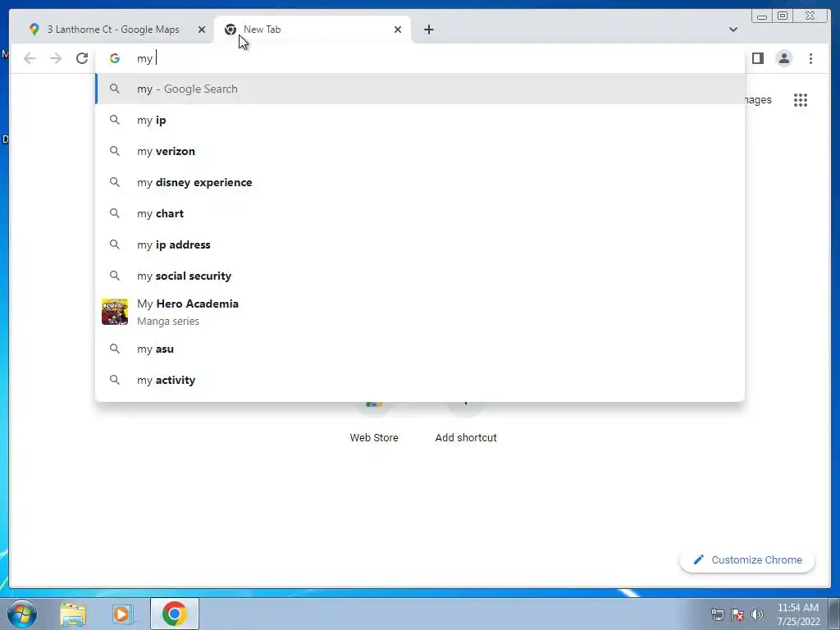Open the network tray icon
The width and height of the screenshot is (840, 630).
point(717,614)
